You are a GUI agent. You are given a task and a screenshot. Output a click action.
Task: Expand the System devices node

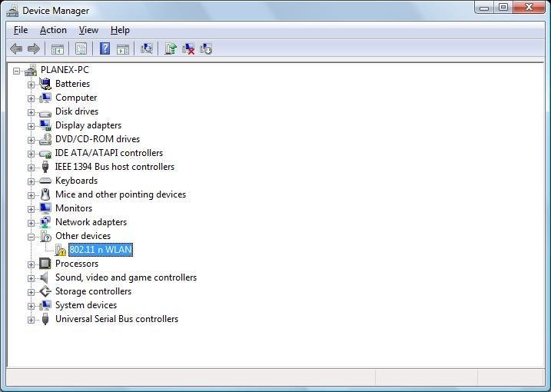point(31,306)
